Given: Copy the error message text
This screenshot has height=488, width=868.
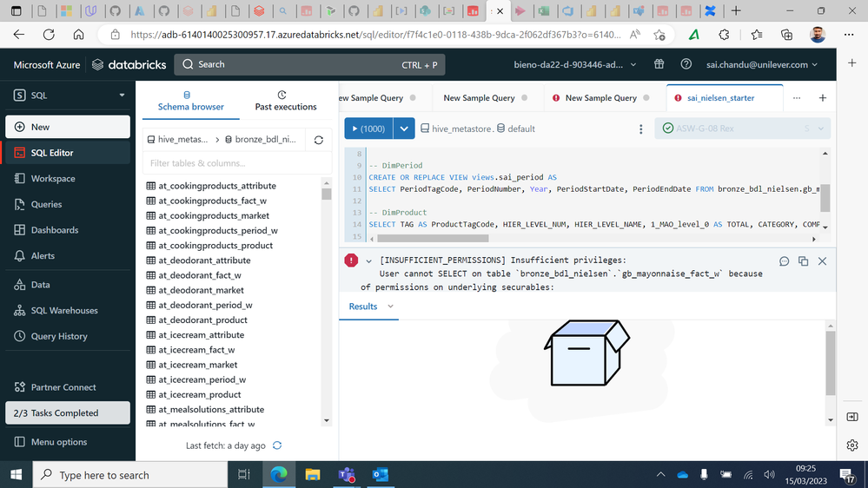Looking at the screenshot, I should click(803, 260).
